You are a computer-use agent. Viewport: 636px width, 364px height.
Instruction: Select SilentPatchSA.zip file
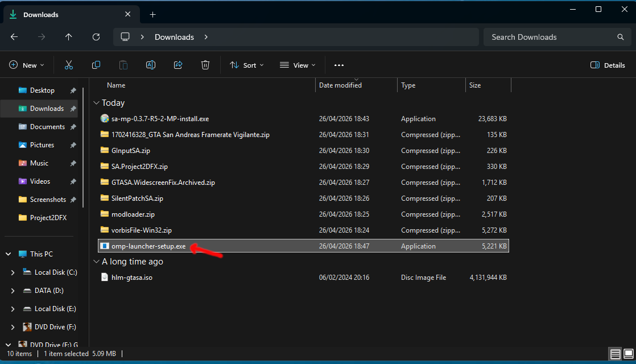(303, 198)
